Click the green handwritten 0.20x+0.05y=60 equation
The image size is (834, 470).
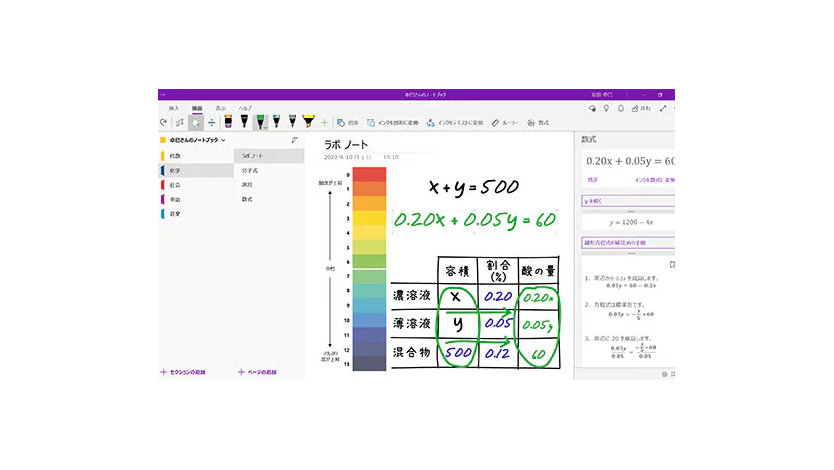(x=474, y=220)
